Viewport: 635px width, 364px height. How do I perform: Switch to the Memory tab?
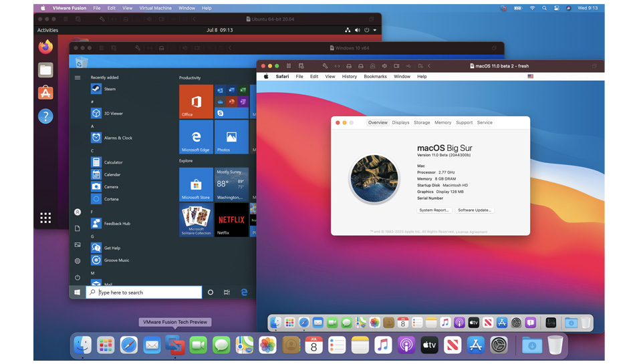click(442, 122)
